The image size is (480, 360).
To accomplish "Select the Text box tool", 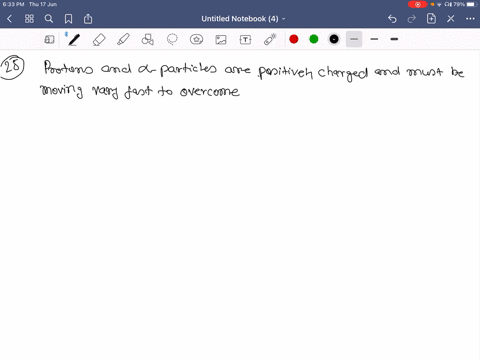I will (245, 40).
